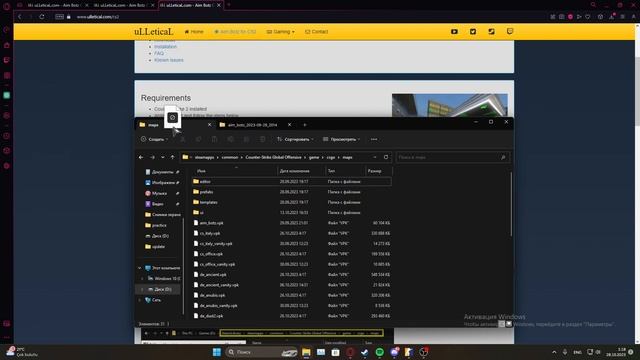The image size is (640, 360).
Task: Click the browser back button
Action: (20, 17)
